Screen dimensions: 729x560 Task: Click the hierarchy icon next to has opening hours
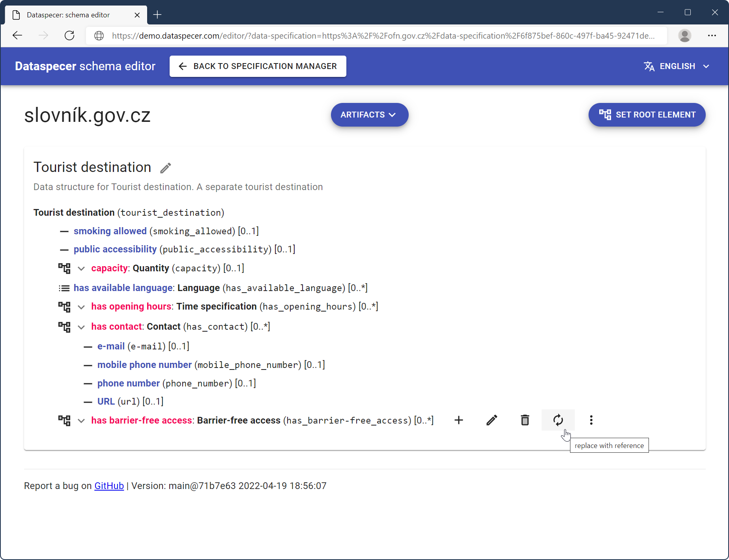(64, 307)
